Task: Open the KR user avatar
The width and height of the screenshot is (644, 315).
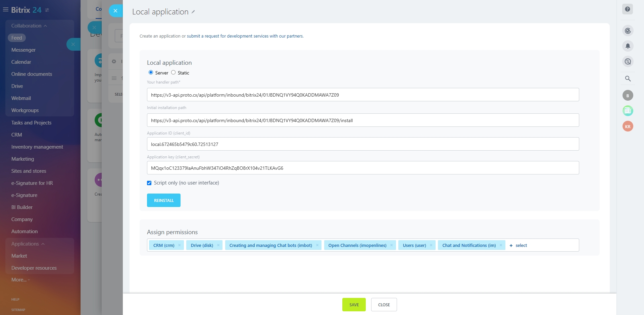Action: [628, 126]
